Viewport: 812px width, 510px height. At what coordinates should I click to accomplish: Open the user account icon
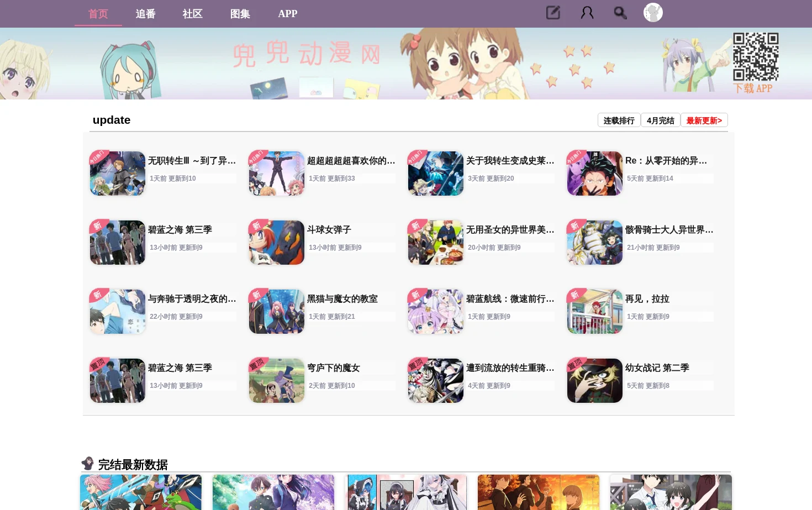[x=587, y=13]
